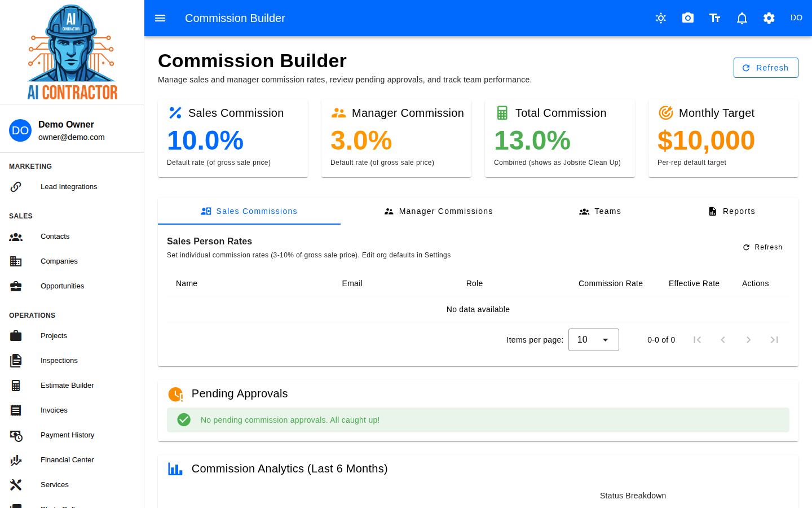Click the Status Breakdown heading
Image resolution: width=812 pixels, height=508 pixels.
[633, 496]
